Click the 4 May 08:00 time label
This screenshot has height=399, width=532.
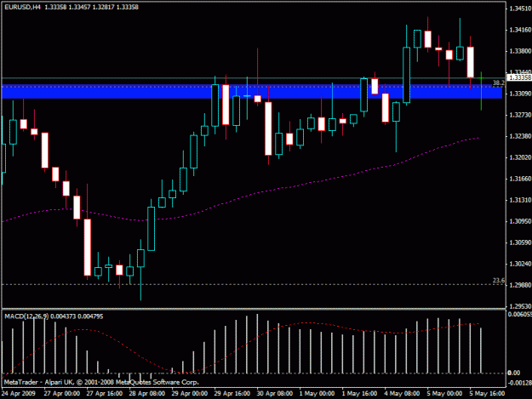[x=402, y=394]
